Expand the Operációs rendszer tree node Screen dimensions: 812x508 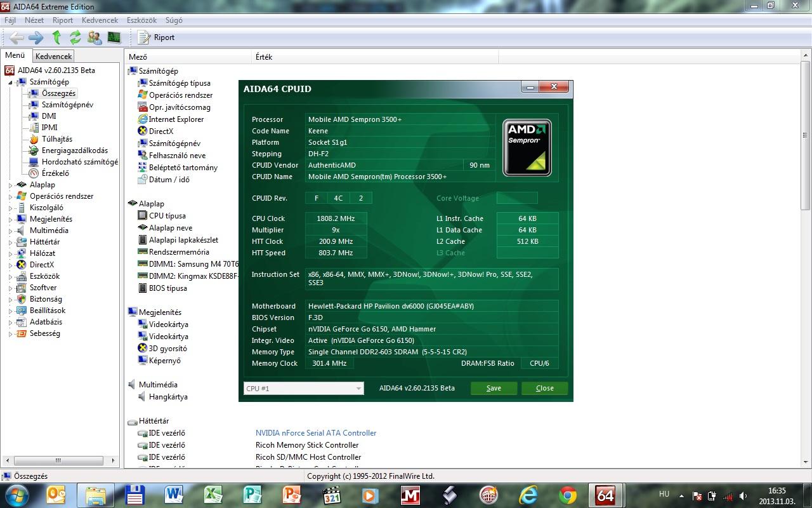tap(11, 197)
